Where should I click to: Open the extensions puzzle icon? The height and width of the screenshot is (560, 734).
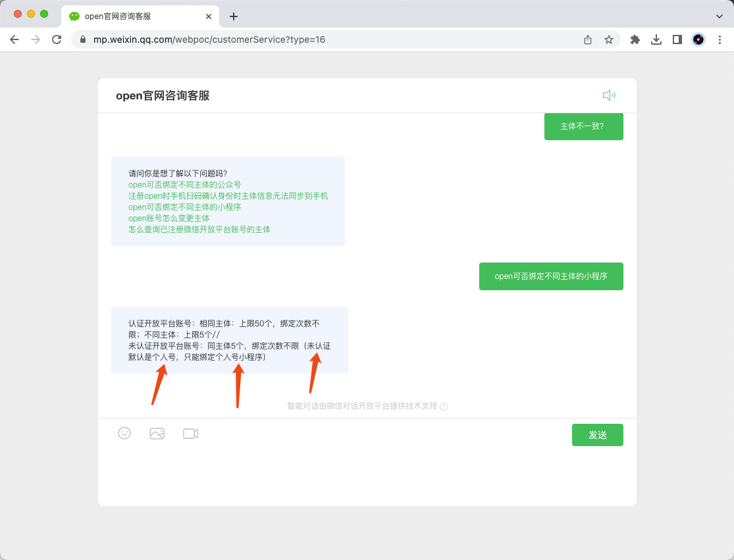point(635,39)
